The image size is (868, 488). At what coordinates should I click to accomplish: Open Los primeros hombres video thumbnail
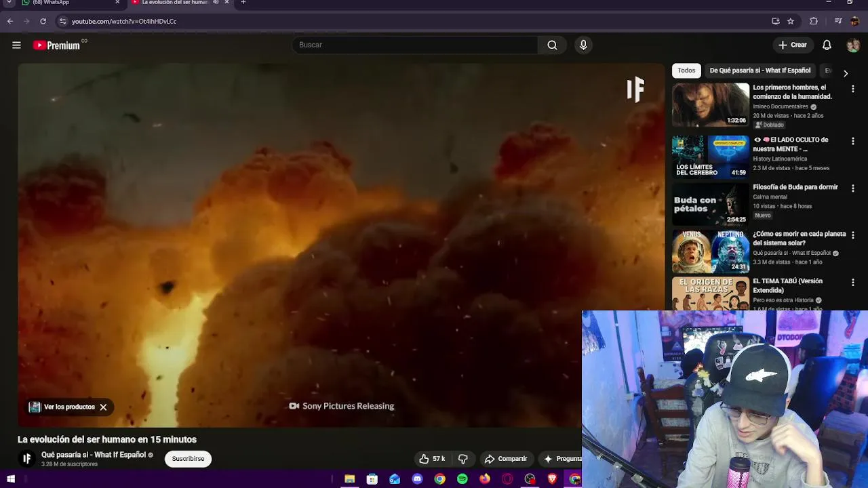click(711, 104)
